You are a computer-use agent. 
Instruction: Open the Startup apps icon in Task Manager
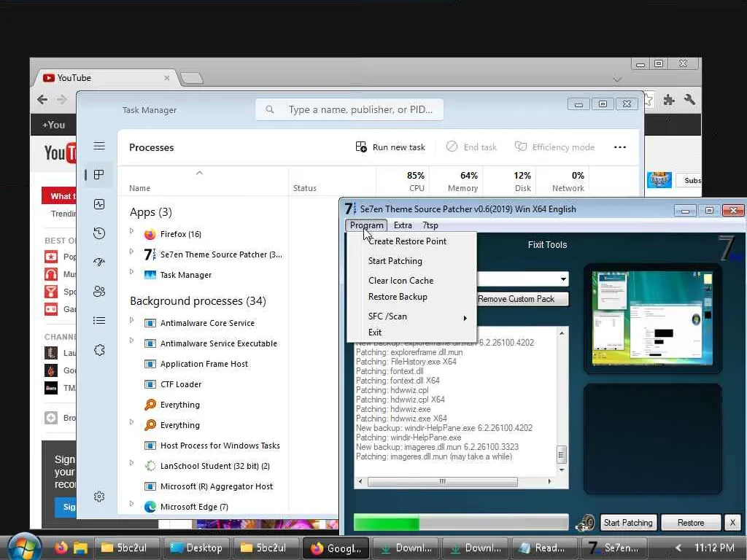[x=99, y=262]
